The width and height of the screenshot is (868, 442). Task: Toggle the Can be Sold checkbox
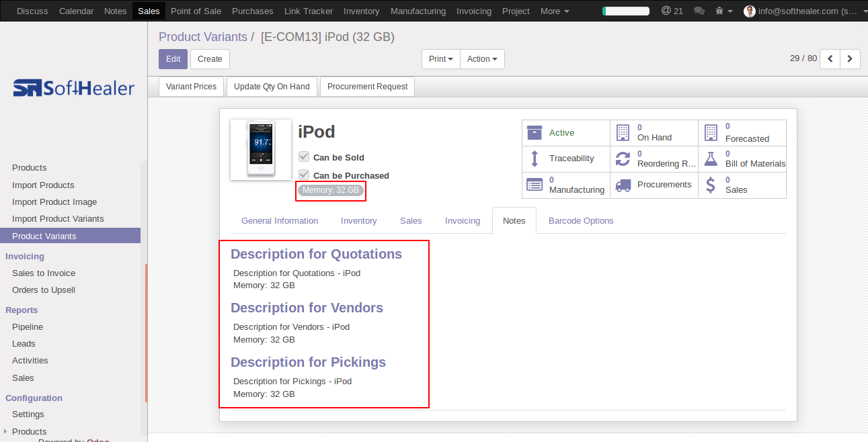[x=304, y=157]
